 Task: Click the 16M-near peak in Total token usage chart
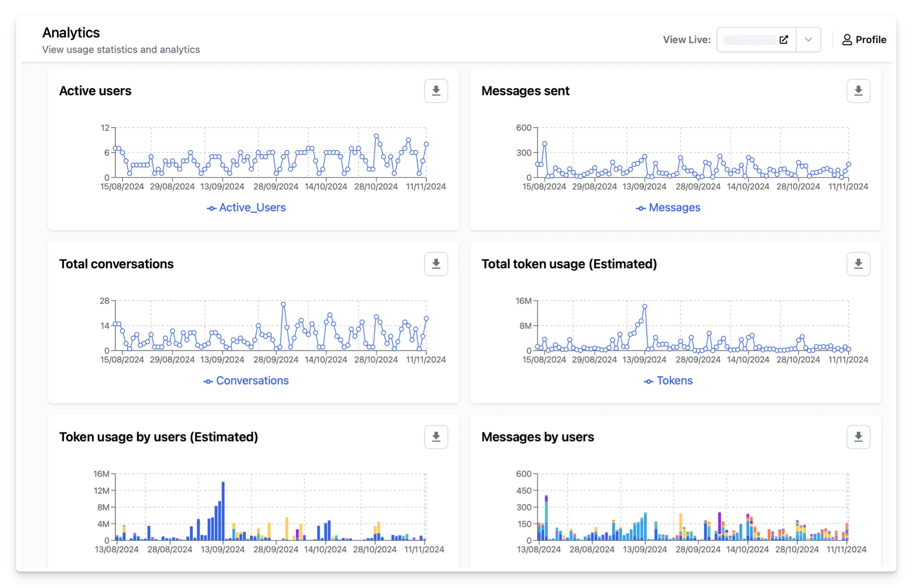(x=645, y=307)
